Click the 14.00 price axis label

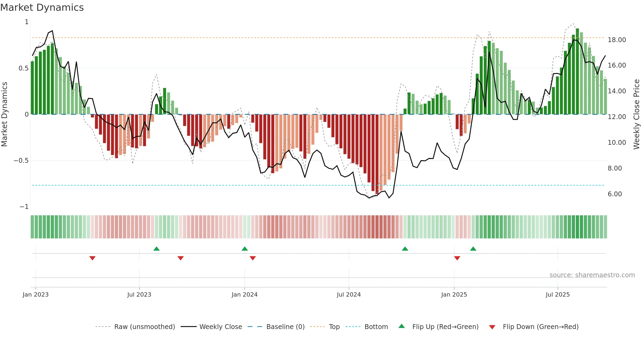[x=617, y=91]
